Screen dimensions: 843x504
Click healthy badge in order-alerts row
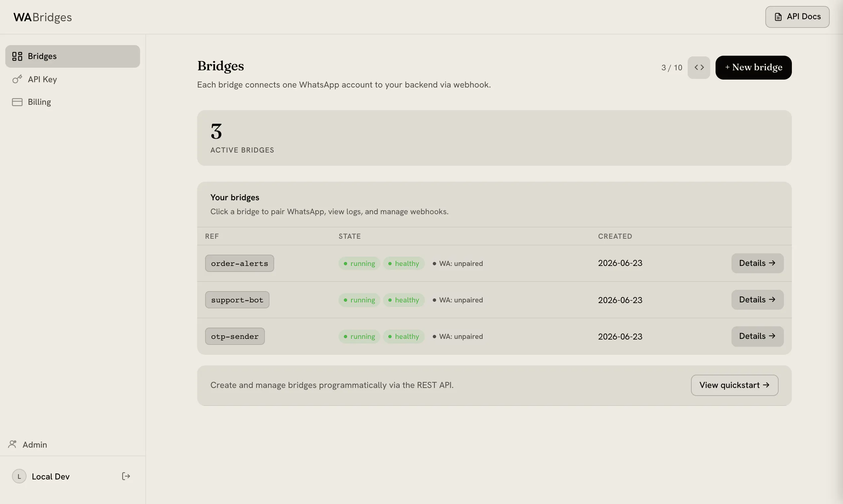coord(404,263)
